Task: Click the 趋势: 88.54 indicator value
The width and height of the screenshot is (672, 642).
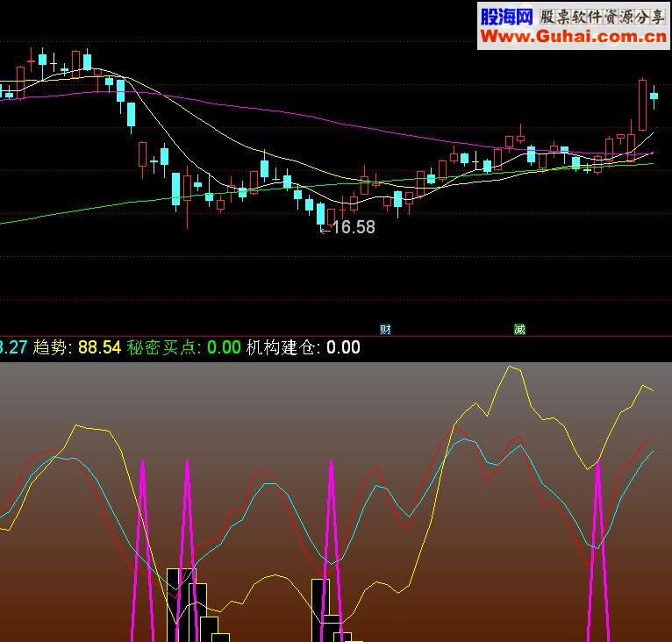Action: (x=77, y=347)
